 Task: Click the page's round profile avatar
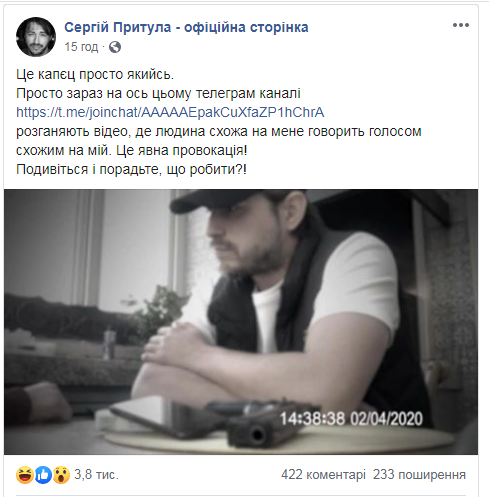(36, 37)
